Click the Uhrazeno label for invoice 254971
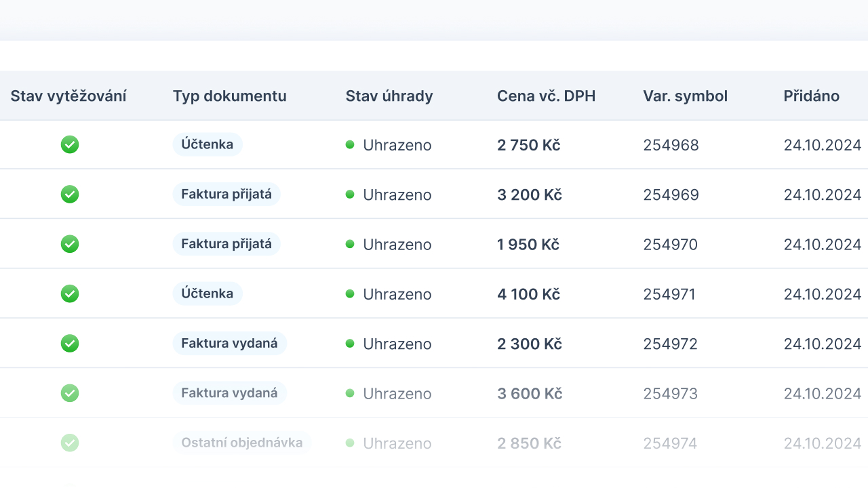This screenshot has height=488, width=868. point(397,294)
